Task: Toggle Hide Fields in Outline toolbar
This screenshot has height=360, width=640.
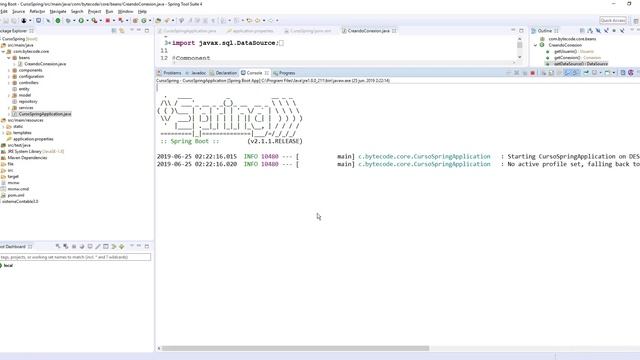Action: coord(598,31)
